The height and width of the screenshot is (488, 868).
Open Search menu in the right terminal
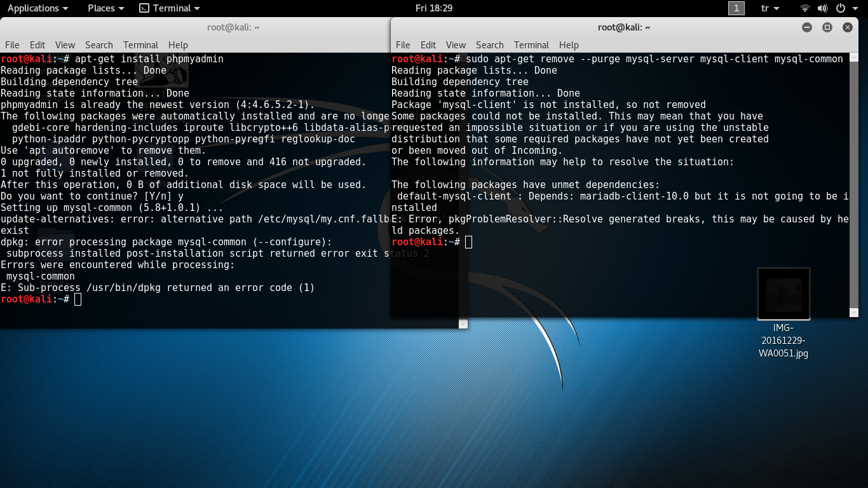click(489, 45)
